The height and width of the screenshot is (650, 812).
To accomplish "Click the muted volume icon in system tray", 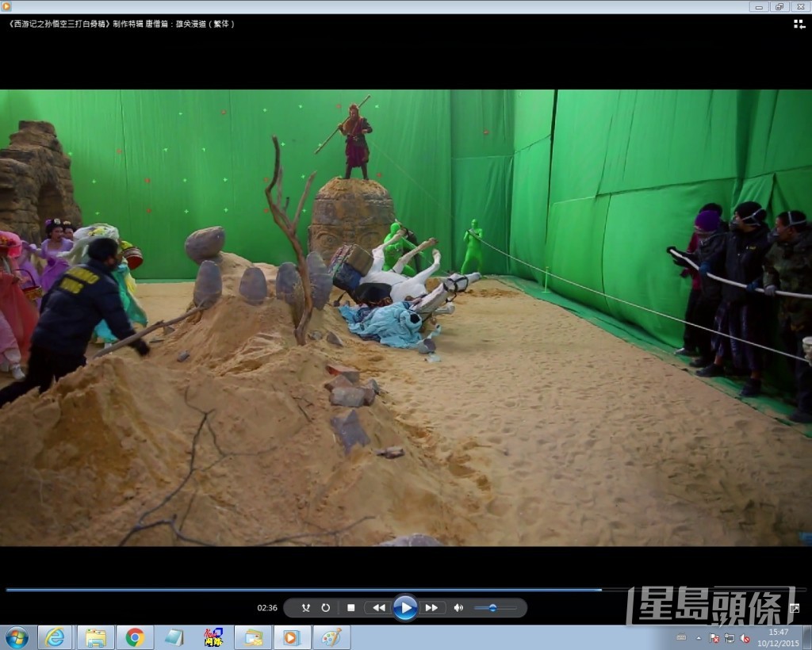I will [x=745, y=638].
